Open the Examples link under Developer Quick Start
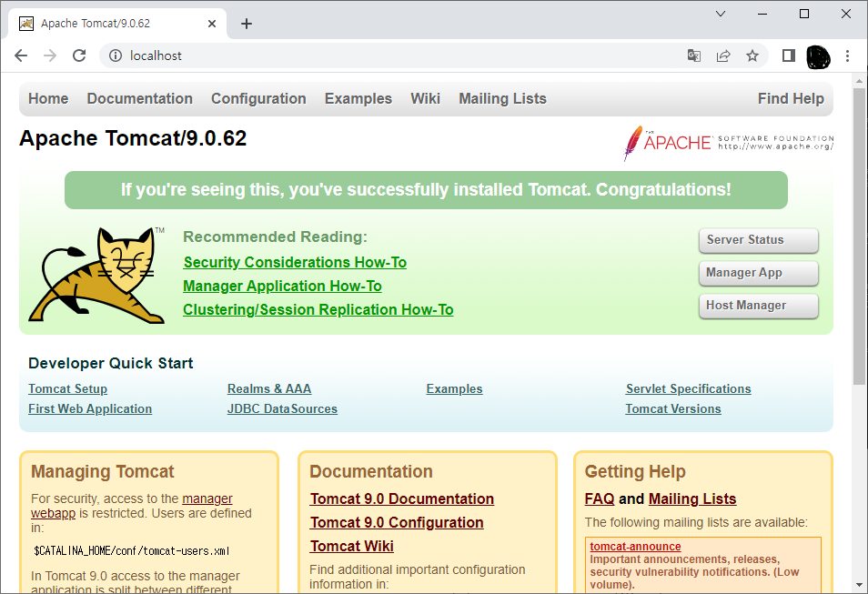Viewport: 868px width, 594px height. [x=455, y=389]
